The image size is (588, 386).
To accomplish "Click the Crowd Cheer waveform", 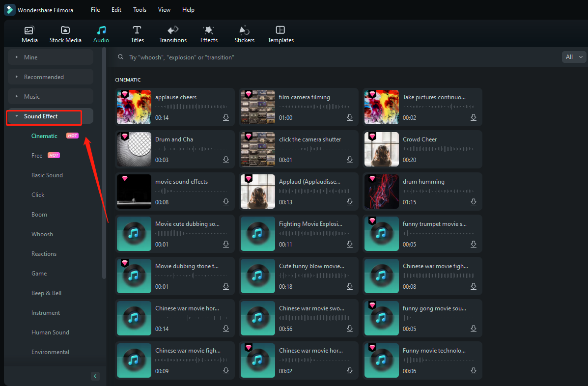I will point(438,149).
